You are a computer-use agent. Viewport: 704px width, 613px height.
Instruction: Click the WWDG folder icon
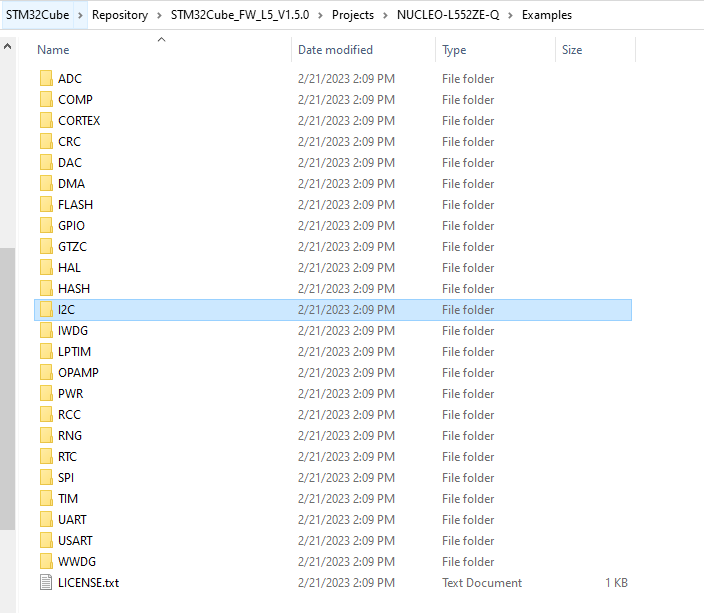coord(46,561)
